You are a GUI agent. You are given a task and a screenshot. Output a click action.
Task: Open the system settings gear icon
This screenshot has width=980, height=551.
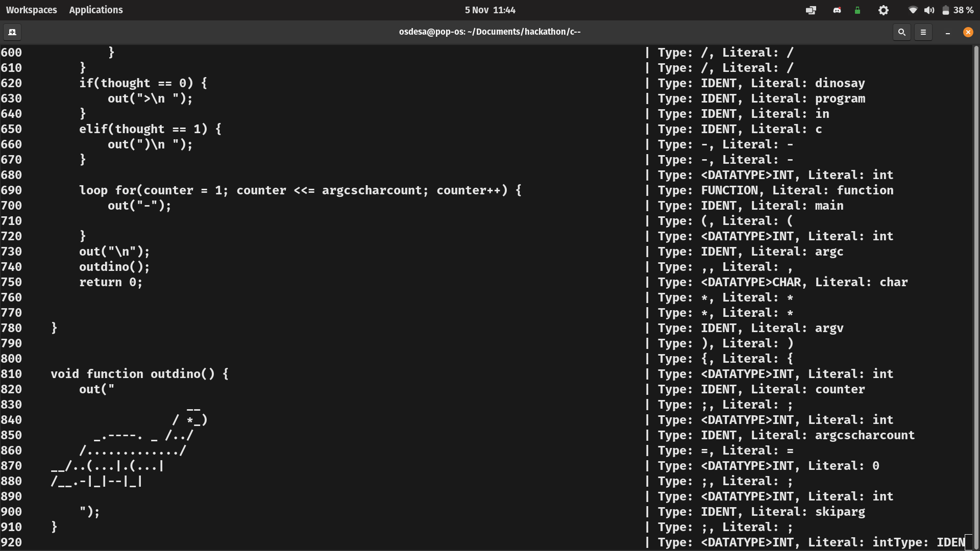point(884,10)
